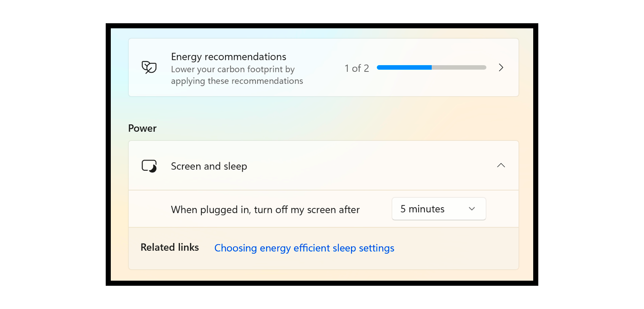The image size is (644, 309).
Task: Click the Related links row
Action: [323, 248]
